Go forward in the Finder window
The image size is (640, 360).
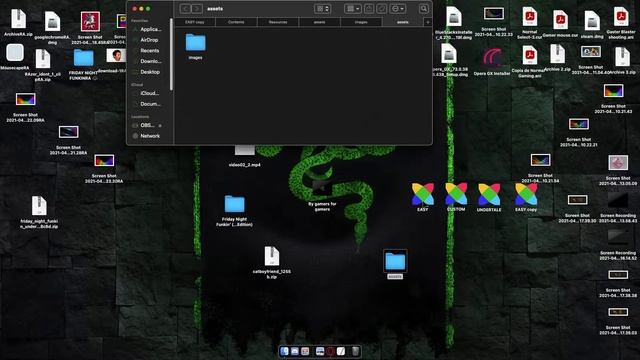[197, 9]
